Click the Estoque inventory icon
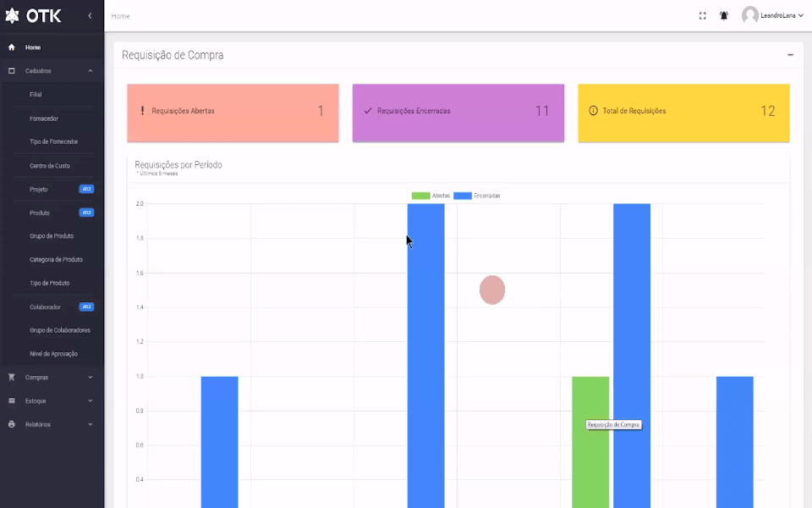 click(11, 400)
